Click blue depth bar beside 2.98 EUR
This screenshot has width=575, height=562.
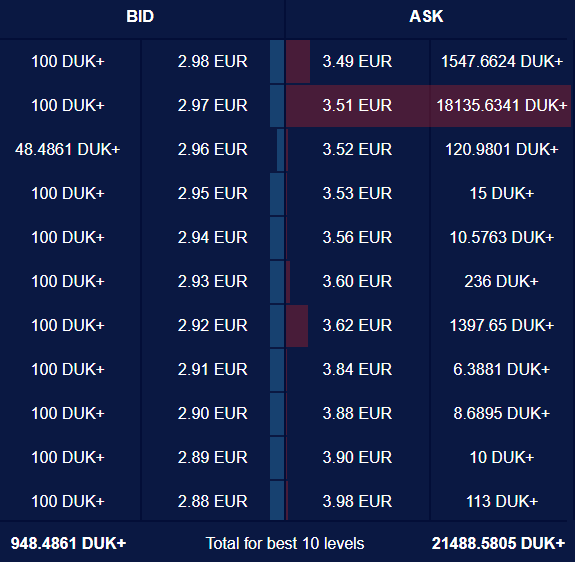click(277, 62)
